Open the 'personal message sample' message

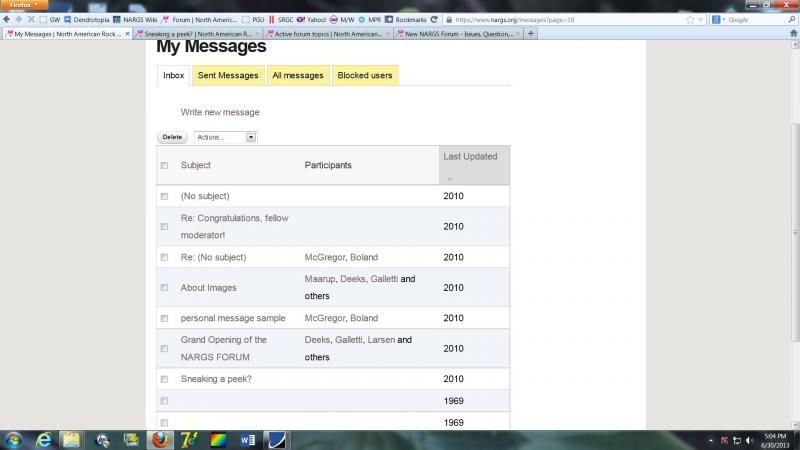pos(233,318)
